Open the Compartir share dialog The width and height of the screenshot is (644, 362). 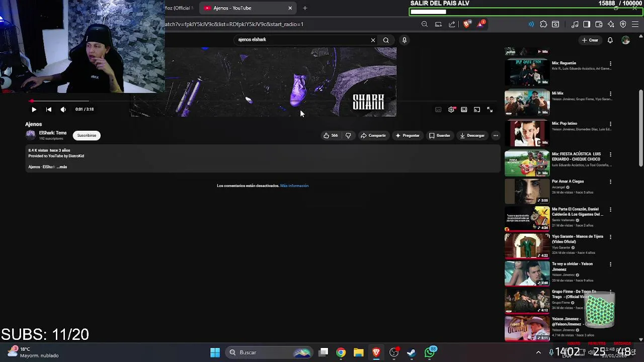[373, 135]
